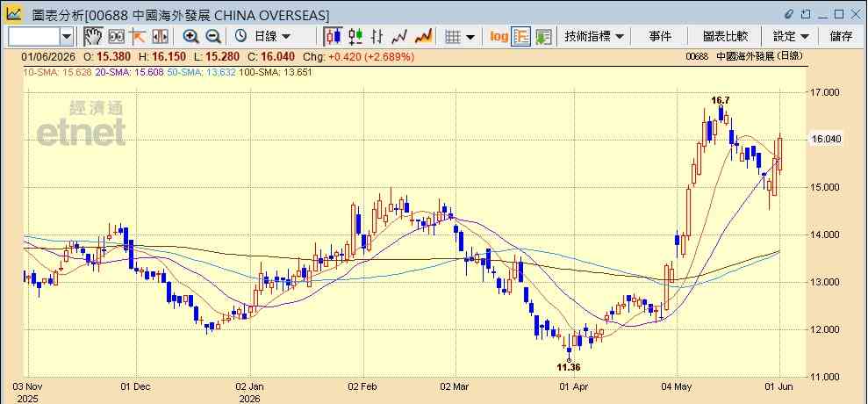Image resolution: width=868 pixels, height=404 pixels.
Task: Click the green download arrow icon
Action: click(543, 37)
